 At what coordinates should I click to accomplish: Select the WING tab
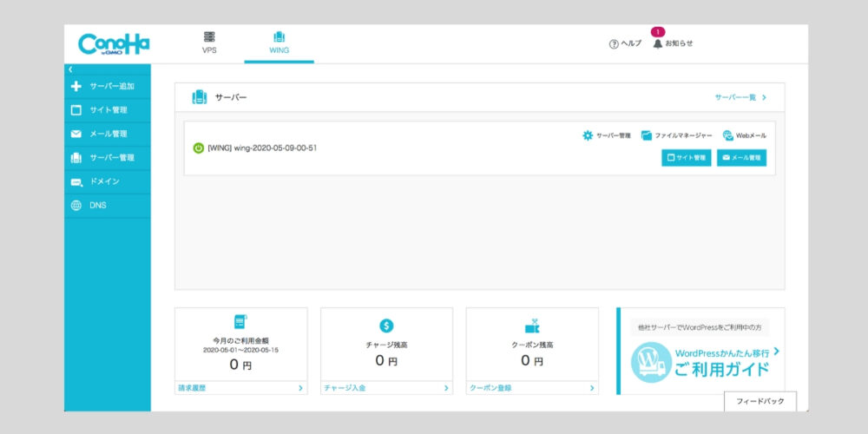point(279,43)
